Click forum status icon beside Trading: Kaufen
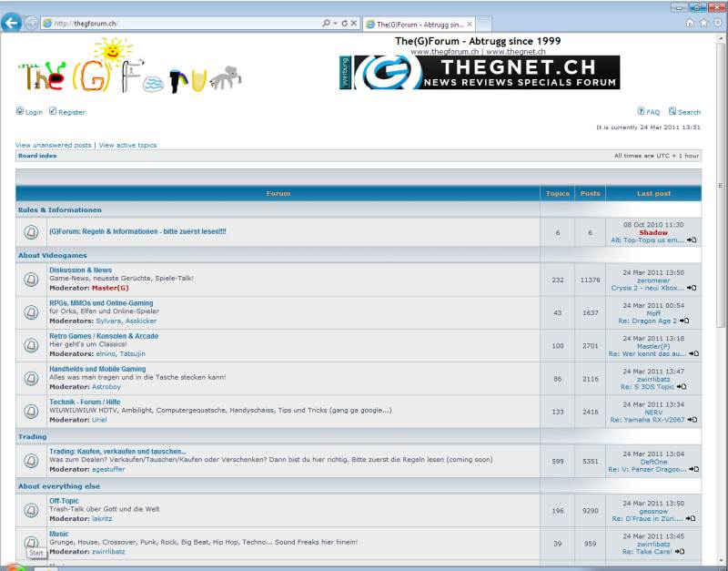 [x=31, y=461]
